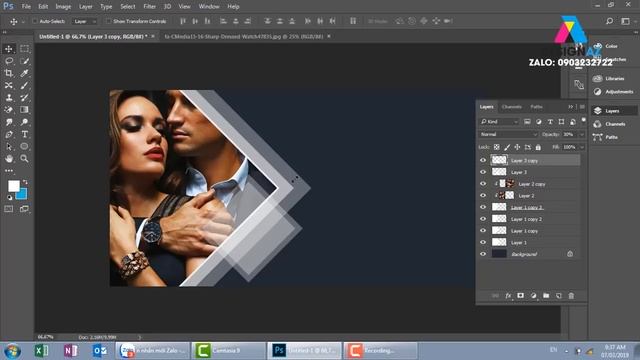Filter layers for type layers
The width and height of the screenshot is (640, 360).
(x=550, y=122)
